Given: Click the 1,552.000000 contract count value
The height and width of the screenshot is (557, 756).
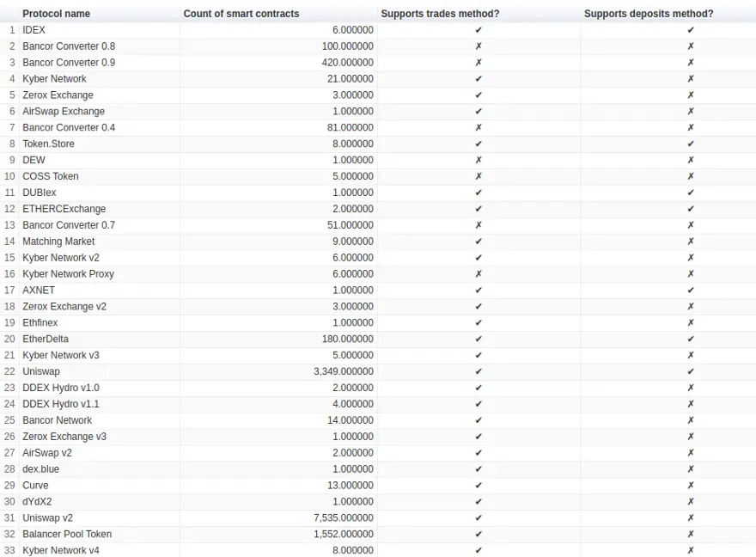Looking at the screenshot, I should (x=344, y=535).
